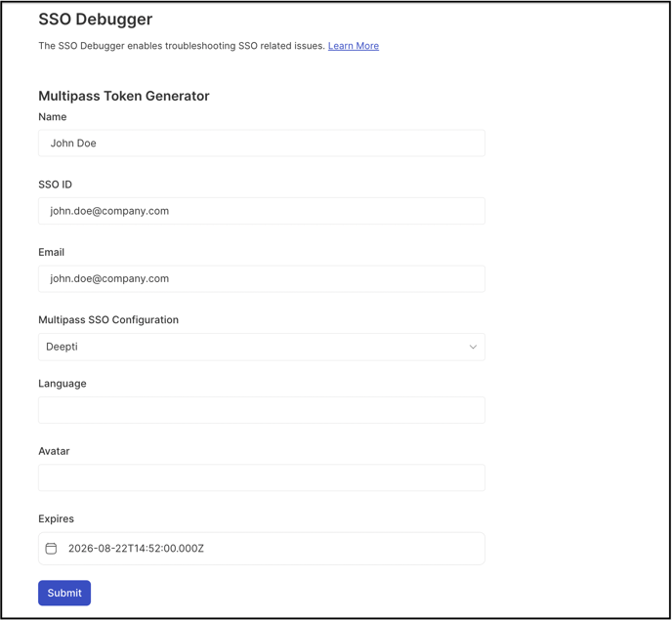Click the Name label
The width and height of the screenshot is (672, 620).
click(x=53, y=117)
